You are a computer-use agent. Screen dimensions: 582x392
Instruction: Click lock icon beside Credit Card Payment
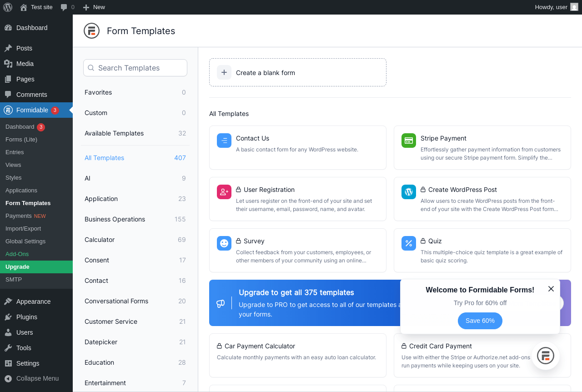click(x=404, y=346)
